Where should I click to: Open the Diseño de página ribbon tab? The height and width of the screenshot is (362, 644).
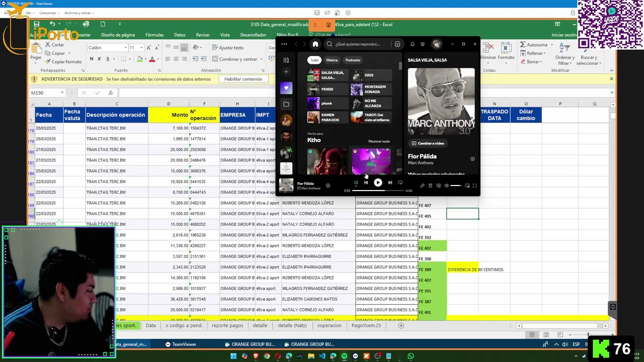click(118, 35)
